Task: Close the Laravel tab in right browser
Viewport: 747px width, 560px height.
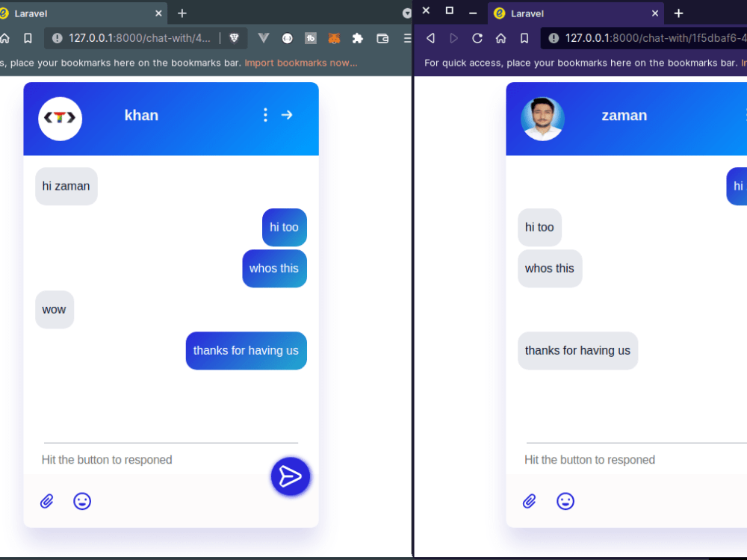Action: (655, 13)
